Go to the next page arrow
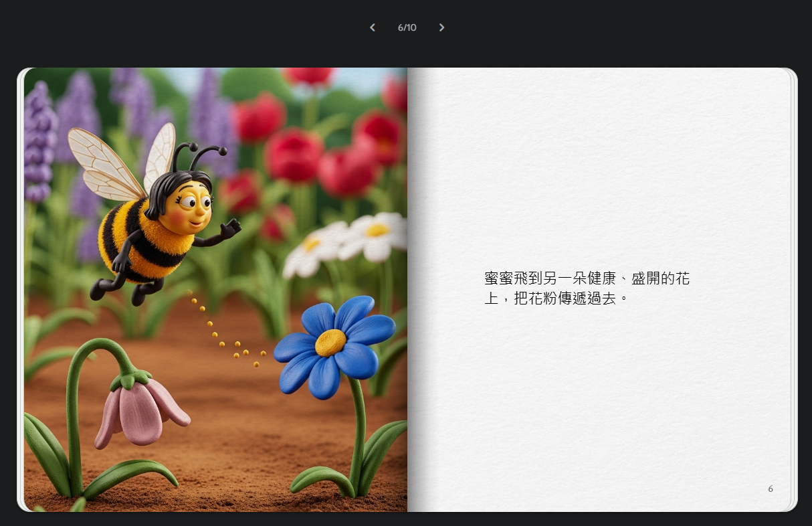This screenshot has height=526, width=812. click(441, 27)
